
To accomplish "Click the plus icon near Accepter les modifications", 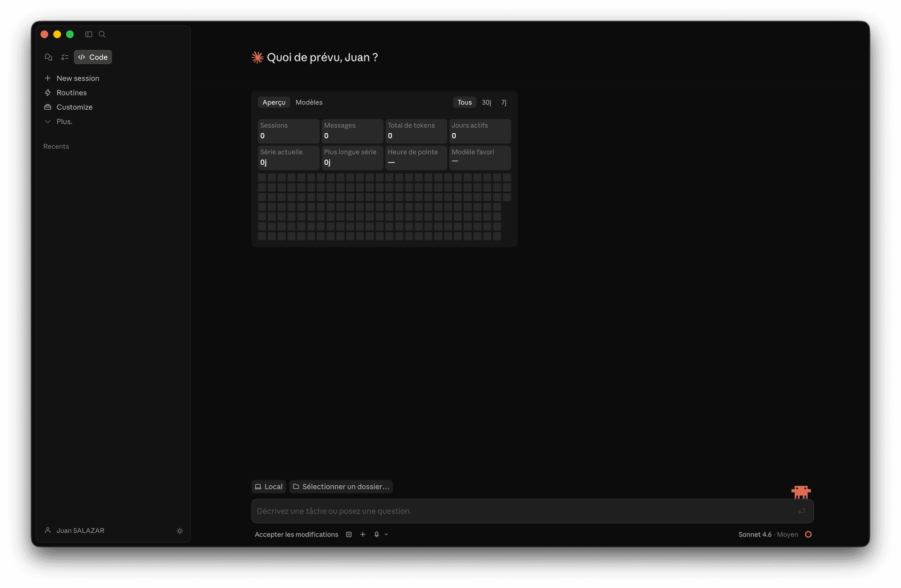I will click(363, 534).
